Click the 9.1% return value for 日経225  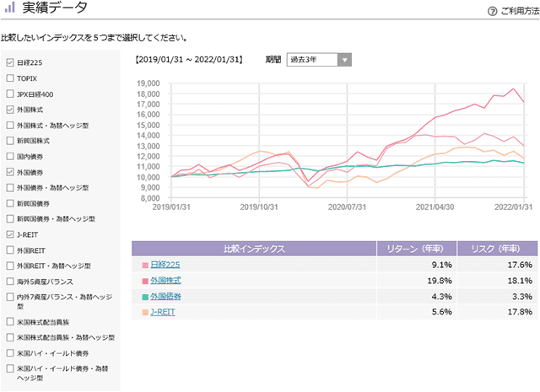442,265
